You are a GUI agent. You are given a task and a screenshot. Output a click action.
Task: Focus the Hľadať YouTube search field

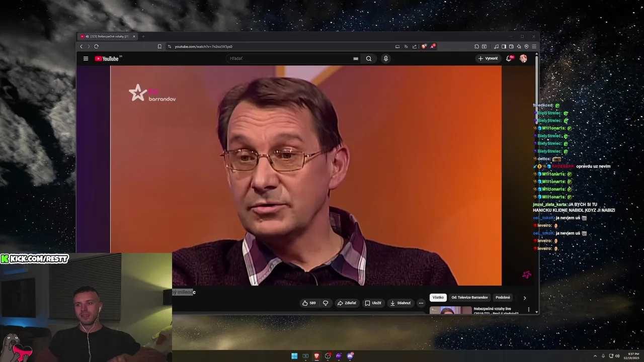pyautogui.click(x=289, y=58)
